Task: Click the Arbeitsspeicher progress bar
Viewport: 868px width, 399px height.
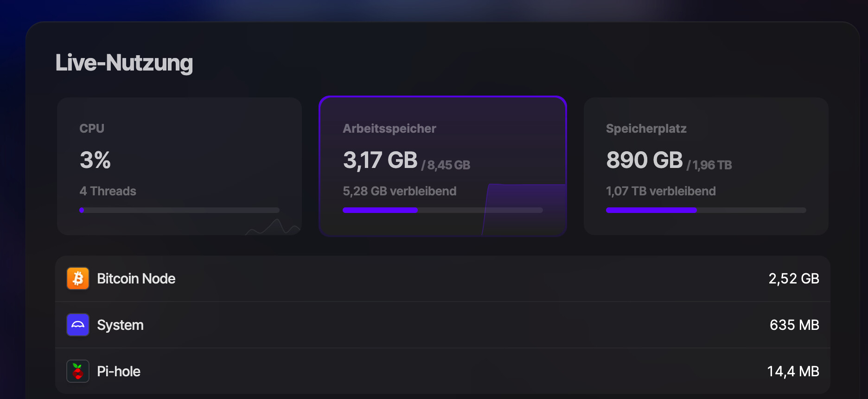Action: [x=442, y=210]
